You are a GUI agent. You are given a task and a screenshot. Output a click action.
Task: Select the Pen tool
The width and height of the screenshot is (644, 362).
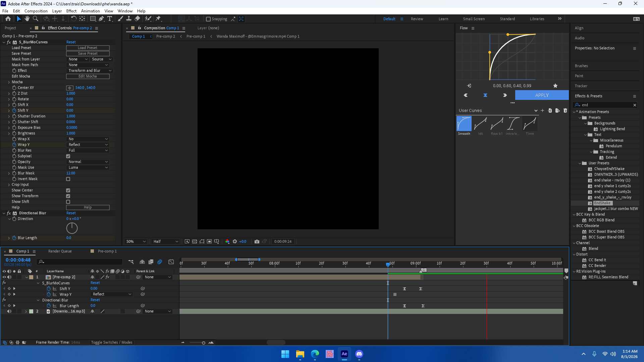pyautogui.click(x=101, y=19)
